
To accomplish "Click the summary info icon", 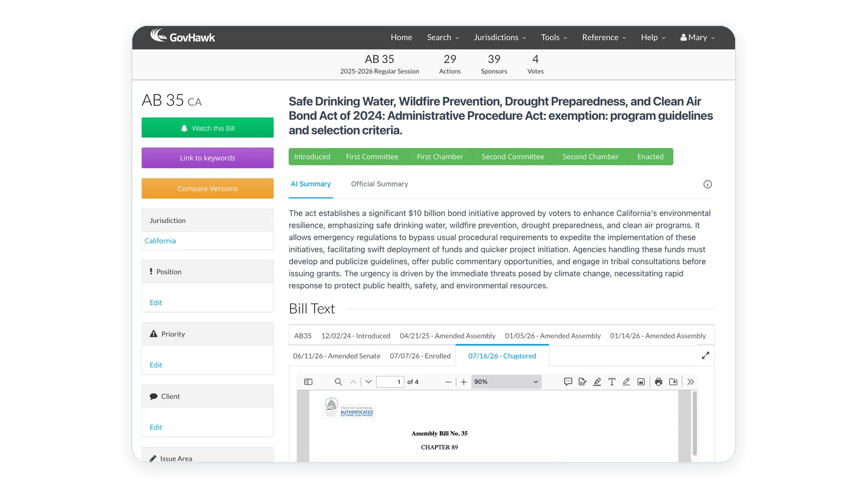I will [x=707, y=184].
